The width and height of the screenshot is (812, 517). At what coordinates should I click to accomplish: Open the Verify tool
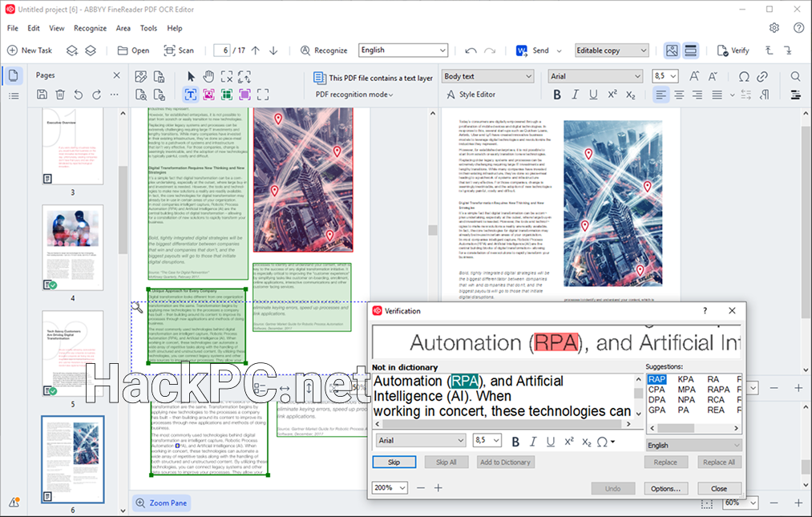[x=733, y=50]
